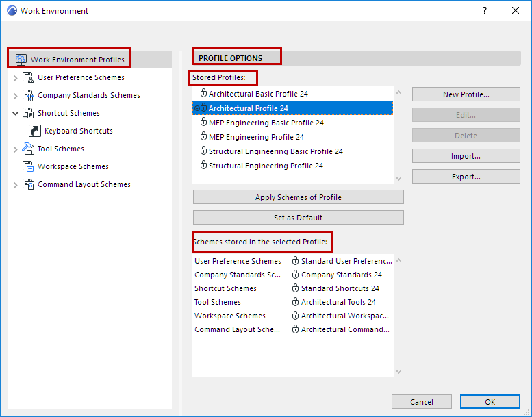The width and height of the screenshot is (532, 417).
Task: Click the Keyboard Shortcuts arrow icon
Action: click(x=35, y=131)
